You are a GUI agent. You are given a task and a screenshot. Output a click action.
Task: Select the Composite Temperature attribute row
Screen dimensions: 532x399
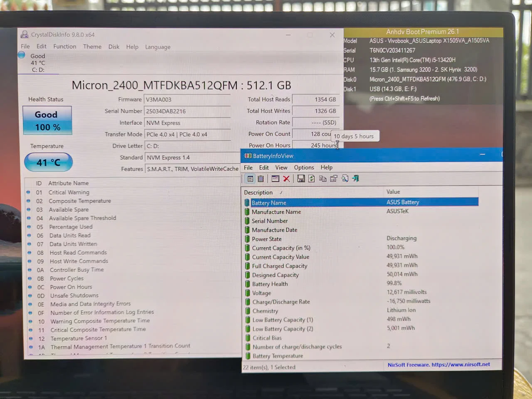(x=133, y=201)
